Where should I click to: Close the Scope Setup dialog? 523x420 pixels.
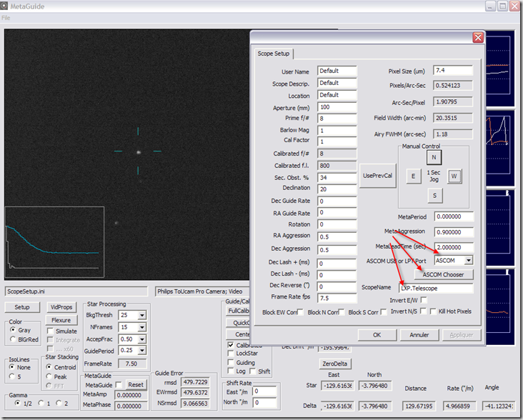tap(478, 37)
